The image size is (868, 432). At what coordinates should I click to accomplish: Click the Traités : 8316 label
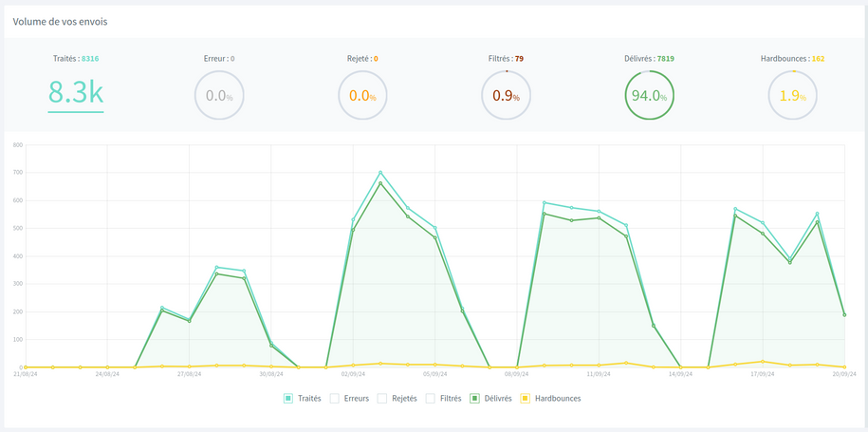click(x=76, y=58)
